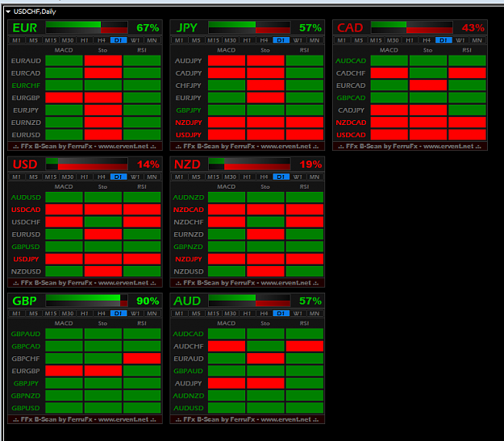Viewport: 504px width, 441px height.
Task: Open USDCAD pair in CAD panel
Action: 351,135
